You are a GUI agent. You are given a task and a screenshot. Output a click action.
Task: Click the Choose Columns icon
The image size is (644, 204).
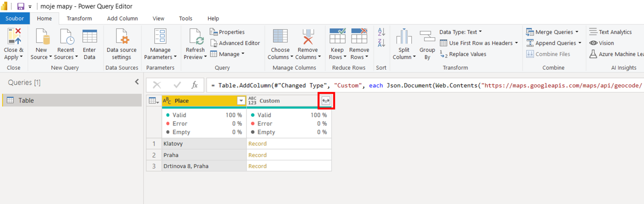click(280, 36)
